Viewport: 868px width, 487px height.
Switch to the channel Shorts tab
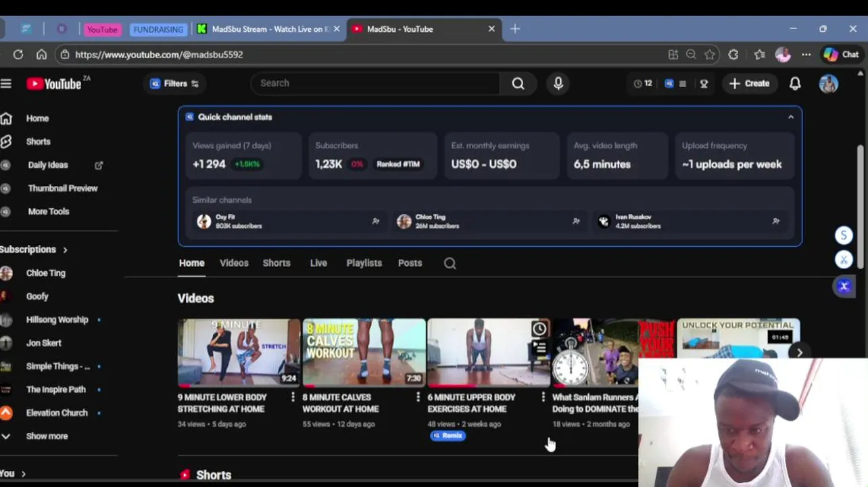click(x=276, y=263)
